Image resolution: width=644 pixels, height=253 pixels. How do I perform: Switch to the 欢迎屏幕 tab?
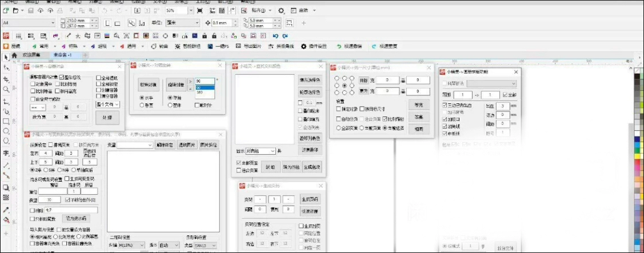[x=31, y=55]
